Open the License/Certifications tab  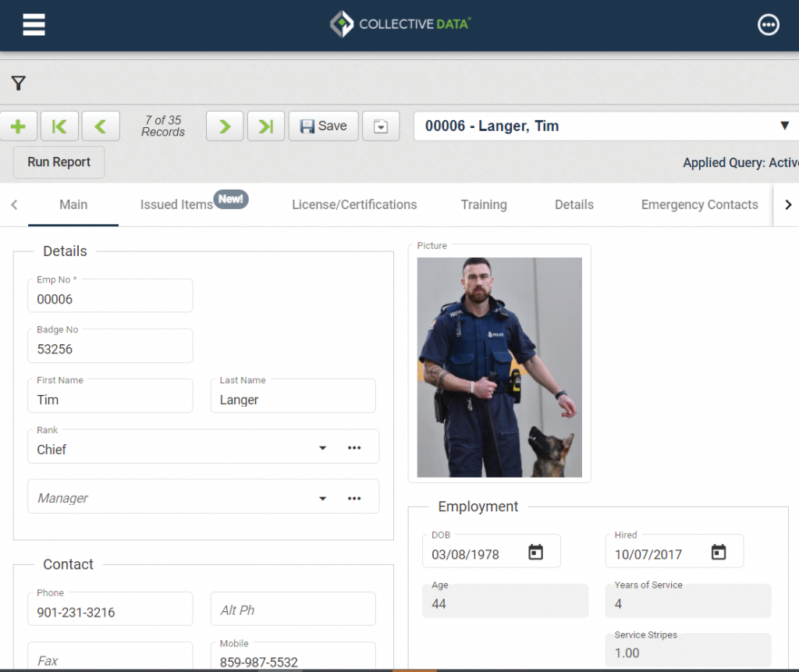[354, 204]
